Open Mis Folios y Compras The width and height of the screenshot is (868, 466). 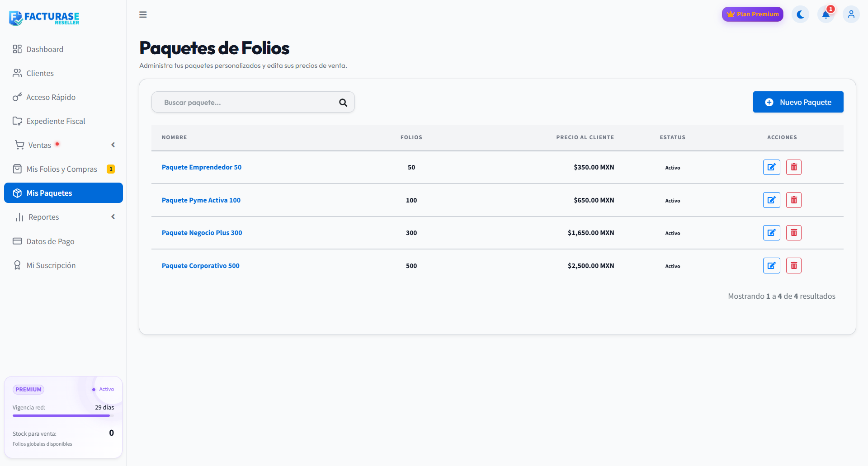tap(63, 169)
